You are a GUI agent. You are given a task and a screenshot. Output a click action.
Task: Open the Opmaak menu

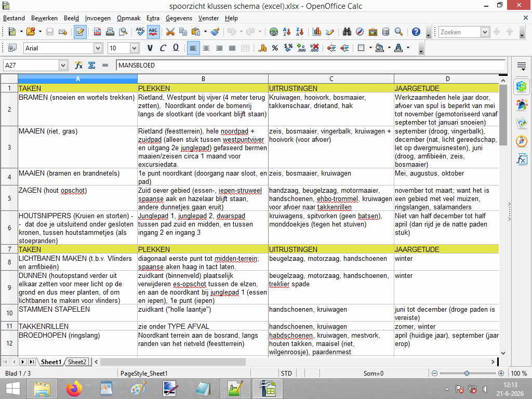[129, 18]
